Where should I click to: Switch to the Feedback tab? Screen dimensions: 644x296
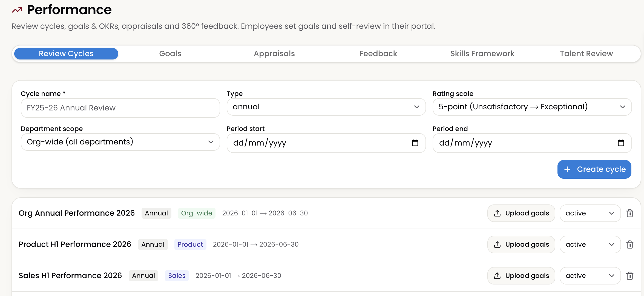pos(378,54)
